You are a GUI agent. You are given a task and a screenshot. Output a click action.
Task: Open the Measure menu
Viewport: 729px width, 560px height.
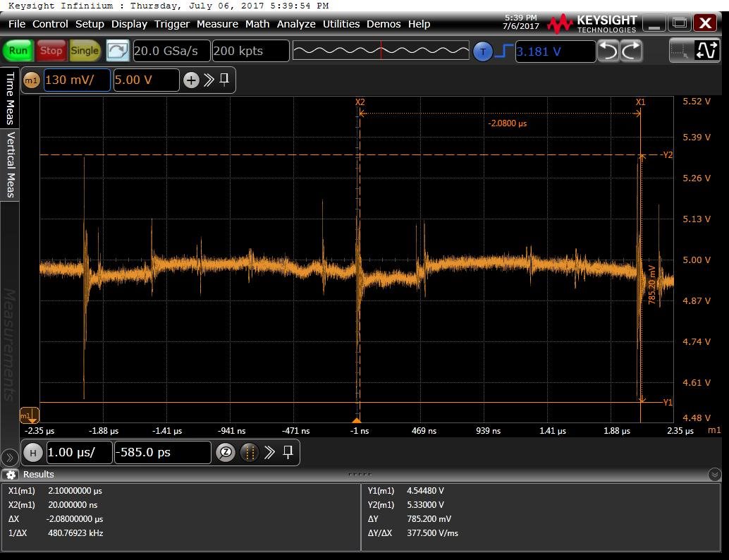(x=217, y=24)
